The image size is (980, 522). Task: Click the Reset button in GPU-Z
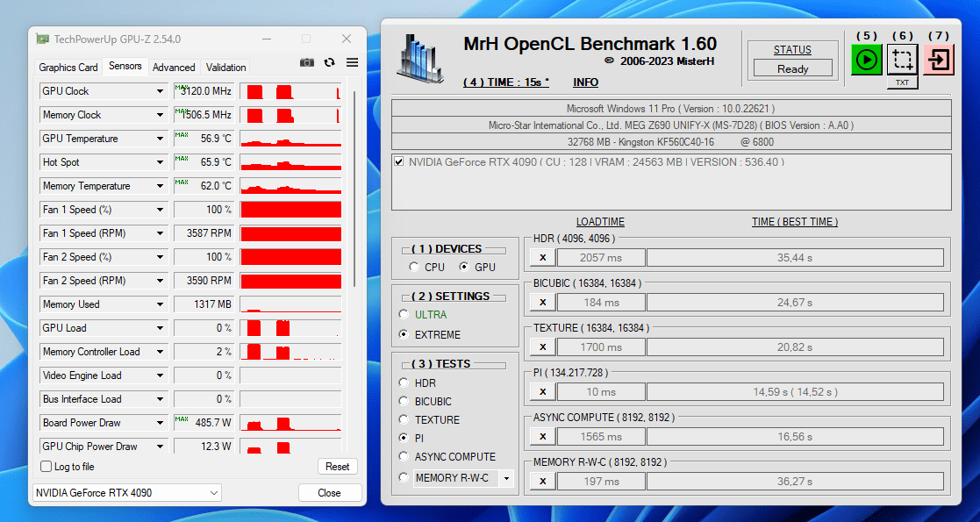[338, 467]
